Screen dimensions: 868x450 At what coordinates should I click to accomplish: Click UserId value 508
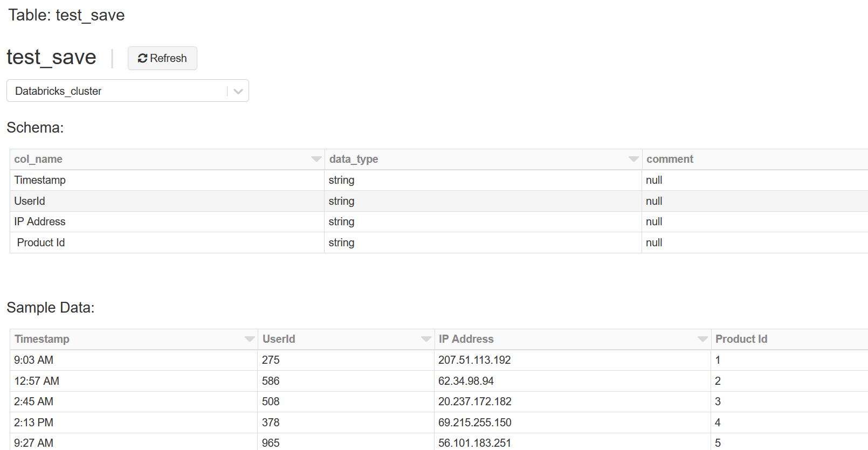(271, 401)
